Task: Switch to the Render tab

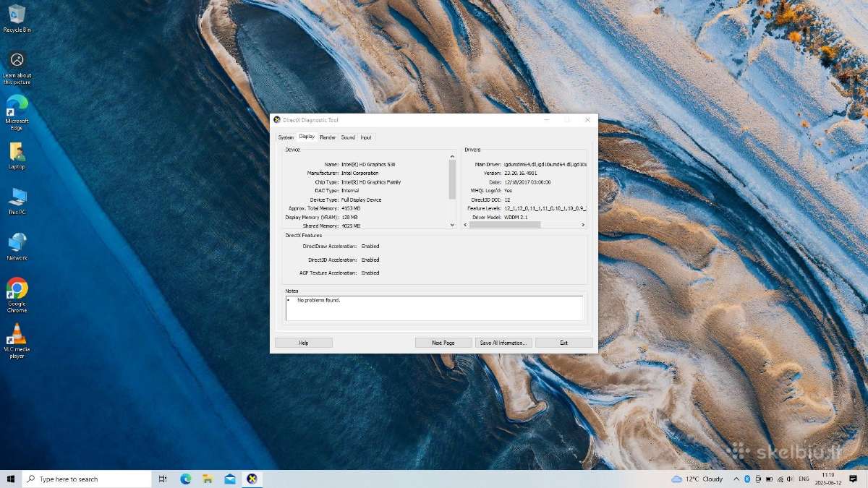Action: coord(328,137)
